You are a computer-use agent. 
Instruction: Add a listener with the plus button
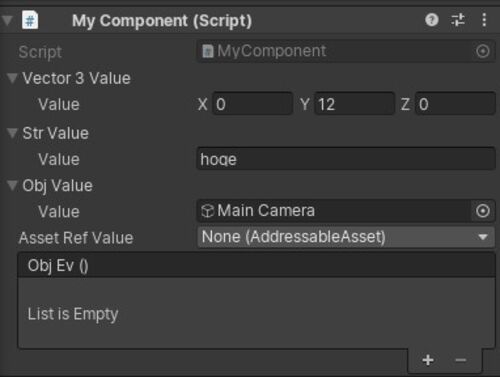428,360
